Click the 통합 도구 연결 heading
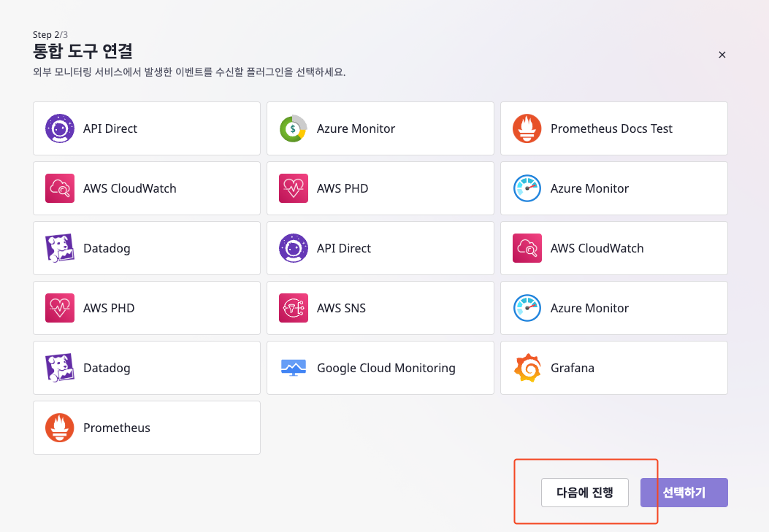769x532 pixels. [x=83, y=51]
